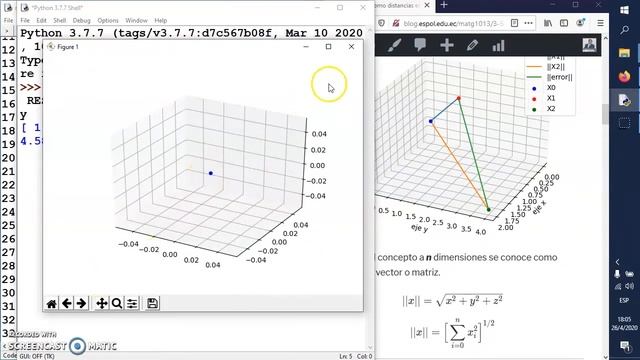Open the Shell menu
The image size is (640, 360).
[x=60, y=20]
